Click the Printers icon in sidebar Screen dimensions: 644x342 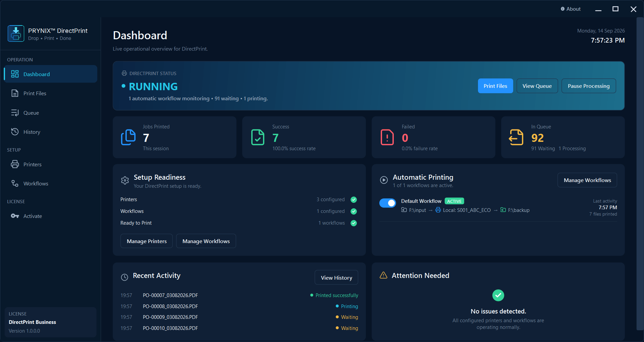[15, 164]
